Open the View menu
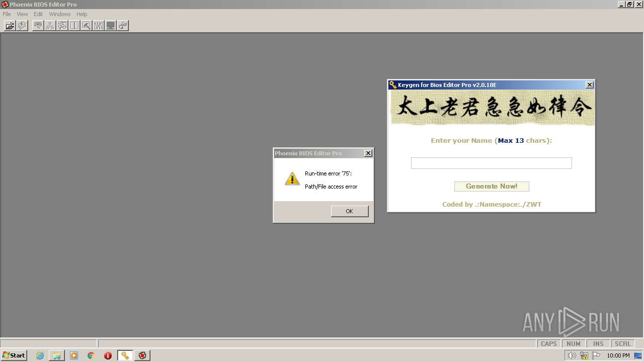The height and width of the screenshot is (362, 644). point(22,14)
